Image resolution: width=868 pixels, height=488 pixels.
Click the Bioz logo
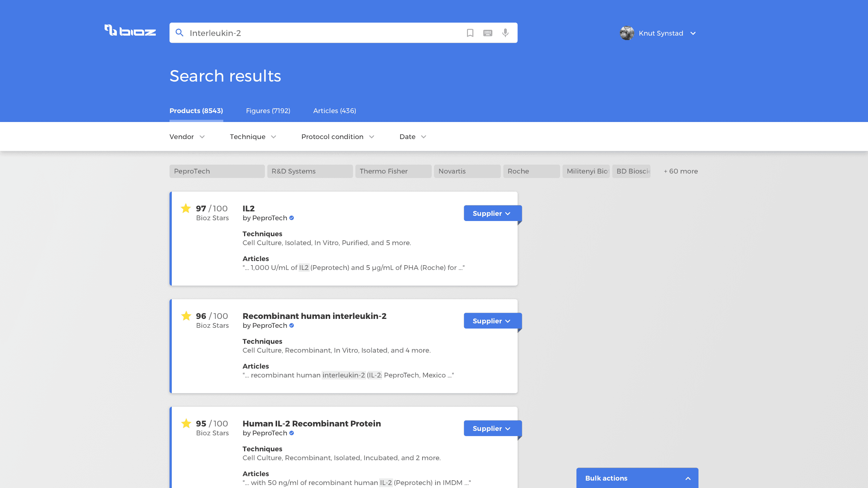point(130,31)
